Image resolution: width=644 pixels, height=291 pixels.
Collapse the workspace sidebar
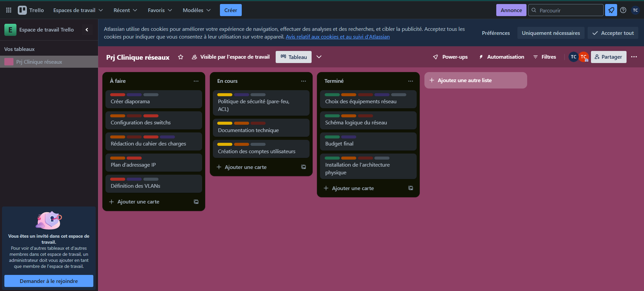pos(87,30)
